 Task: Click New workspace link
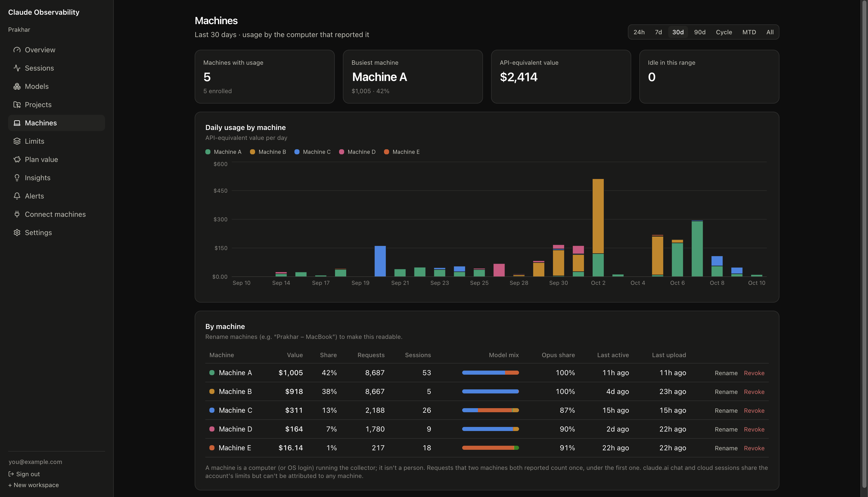(34, 485)
